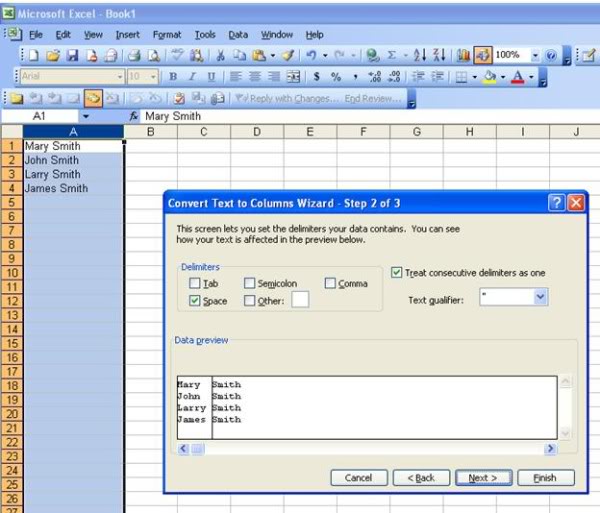Viewport: 600px width, 513px height.
Task: Click the AutoSum sigma icon
Action: point(391,56)
